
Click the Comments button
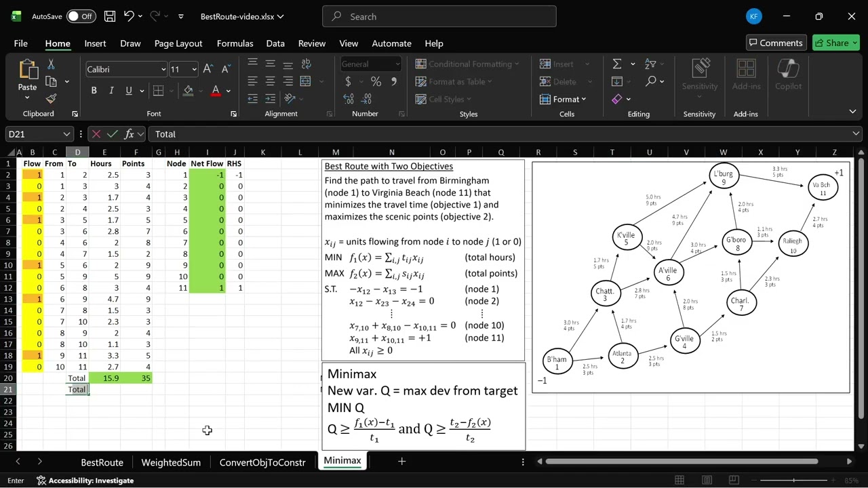point(776,43)
